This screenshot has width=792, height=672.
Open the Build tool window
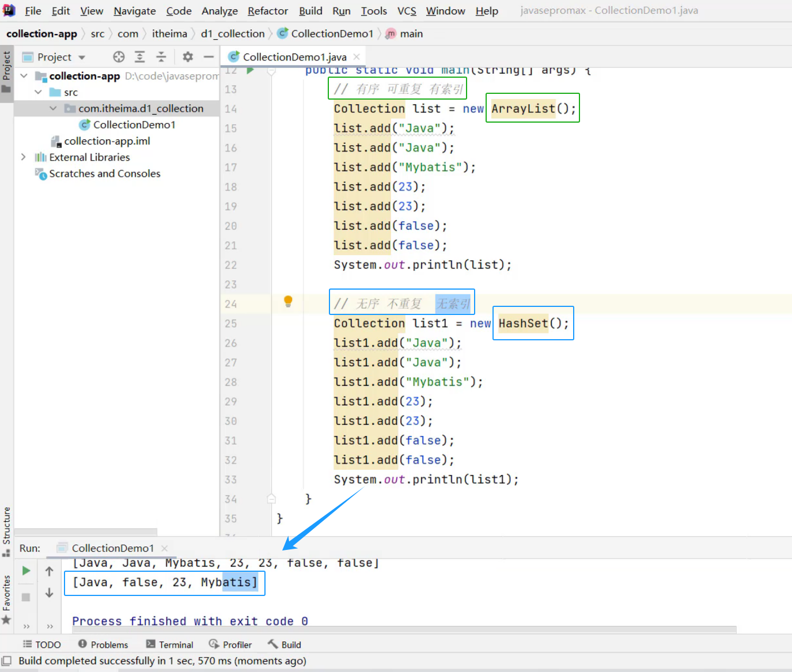[x=285, y=644]
